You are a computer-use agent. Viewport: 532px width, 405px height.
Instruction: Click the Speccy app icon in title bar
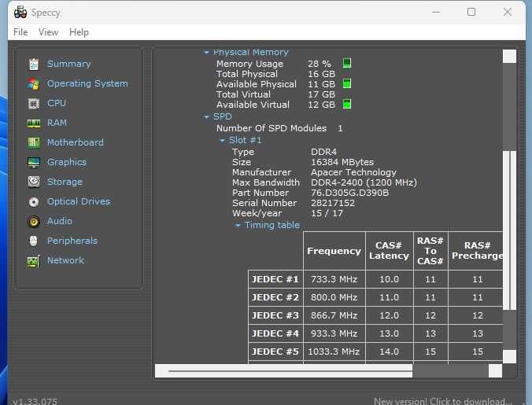(20, 13)
